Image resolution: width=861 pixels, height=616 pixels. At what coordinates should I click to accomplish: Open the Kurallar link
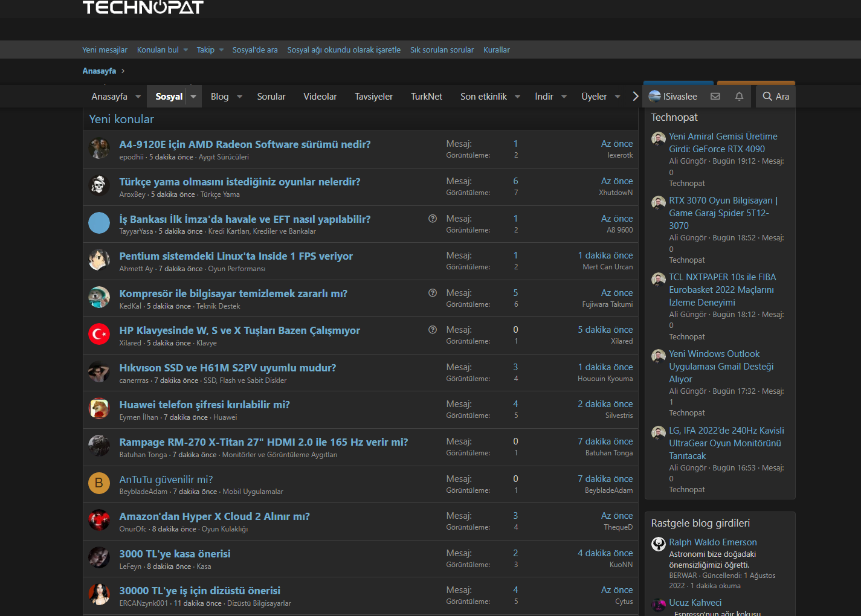pos(497,50)
